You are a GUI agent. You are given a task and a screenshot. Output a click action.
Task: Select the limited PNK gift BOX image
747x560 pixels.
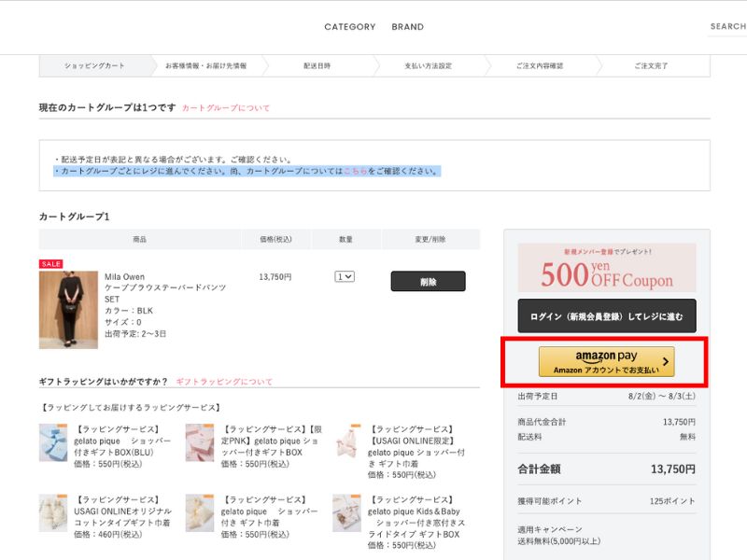pos(200,442)
